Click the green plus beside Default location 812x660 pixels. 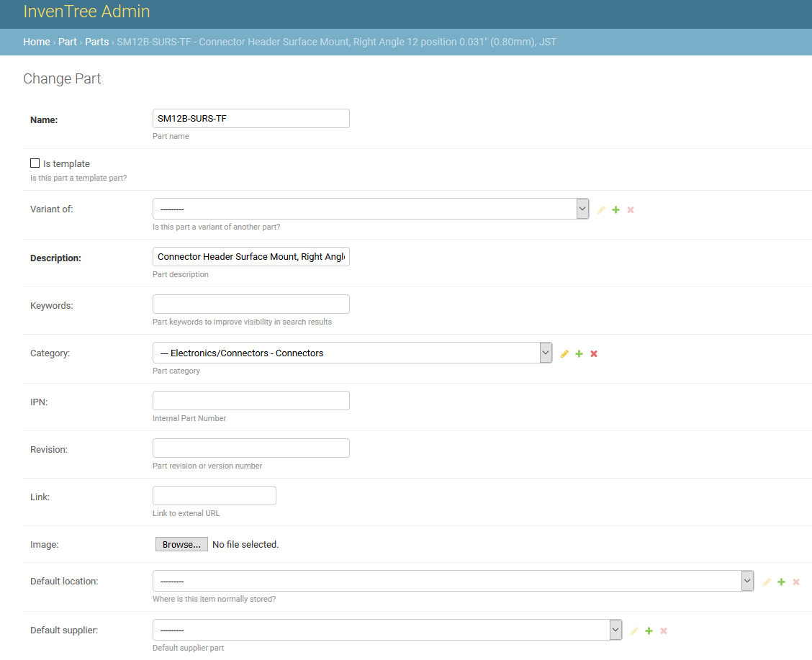(x=781, y=582)
